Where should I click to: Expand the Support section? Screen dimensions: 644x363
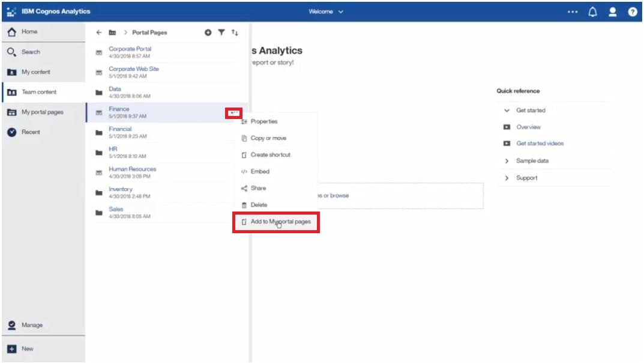pyautogui.click(x=507, y=178)
